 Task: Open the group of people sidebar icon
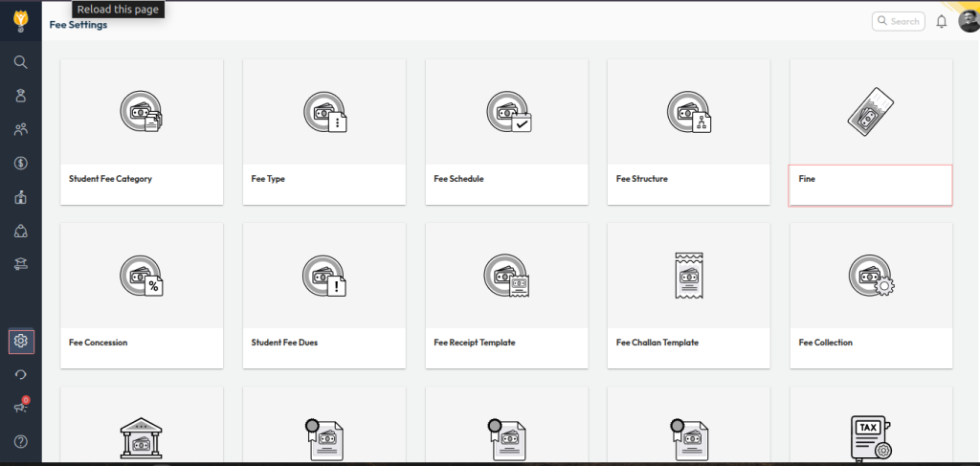[x=20, y=129]
